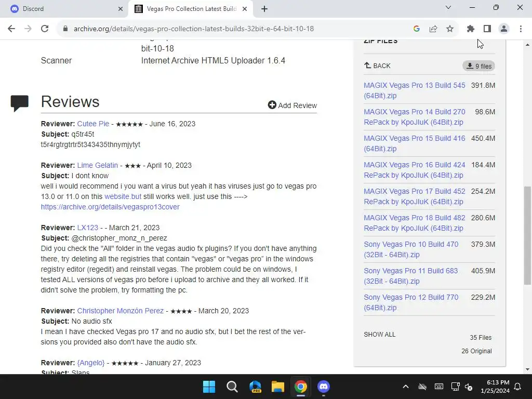Click the cloud sync tray icon
The height and width of the screenshot is (399, 532).
tap(422, 387)
